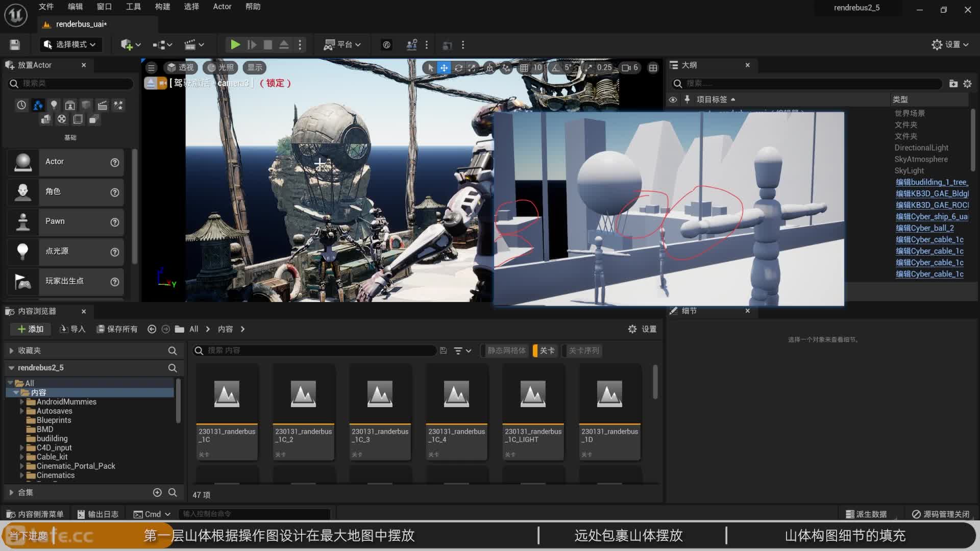980x551 pixels.
Task: Click the 保存所有 save all button
Action: pos(117,329)
